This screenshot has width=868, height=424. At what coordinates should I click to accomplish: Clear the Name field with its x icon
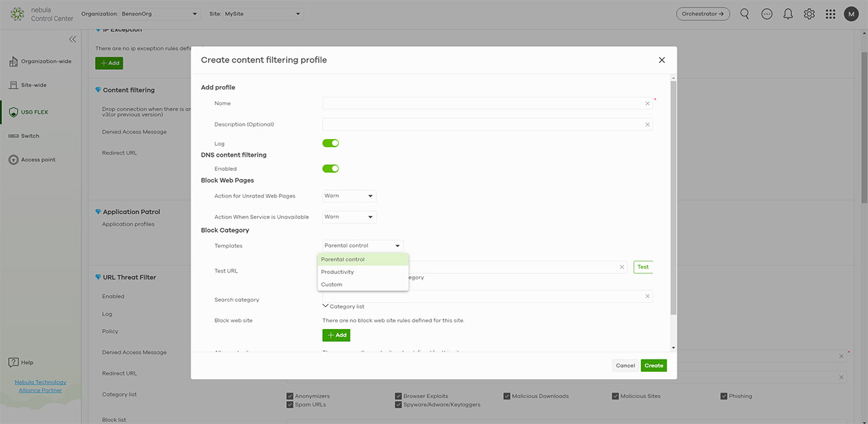tap(648, 104)
